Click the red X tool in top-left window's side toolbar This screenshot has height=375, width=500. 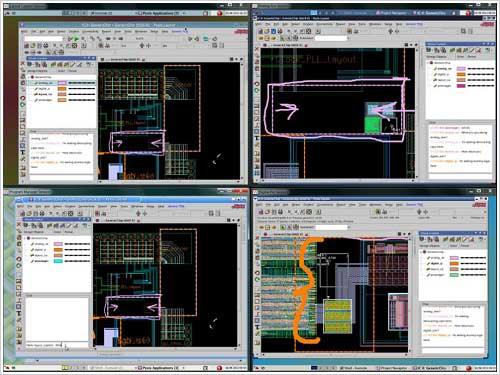click(23, 63)
